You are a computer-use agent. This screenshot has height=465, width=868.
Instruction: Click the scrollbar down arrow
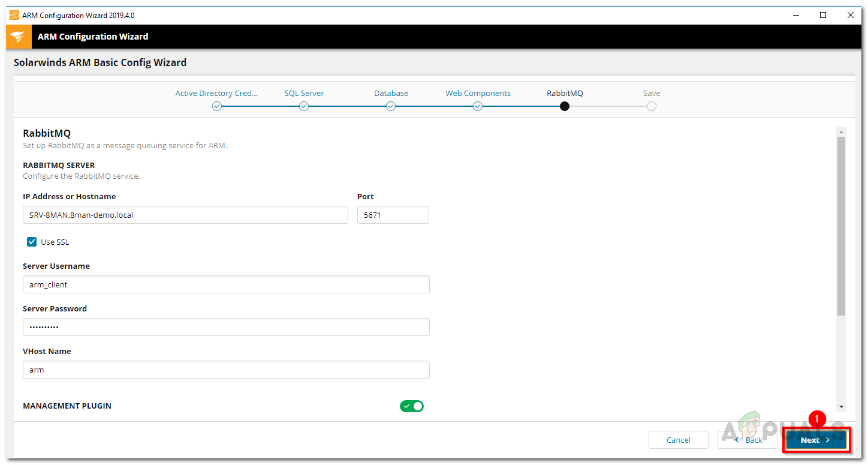click(x=841, y=407)
